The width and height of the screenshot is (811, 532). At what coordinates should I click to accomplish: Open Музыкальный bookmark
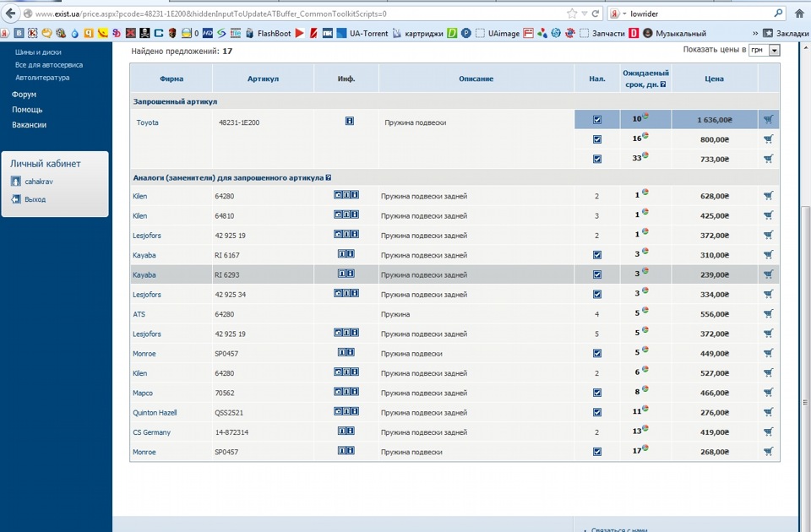point(674,33)
